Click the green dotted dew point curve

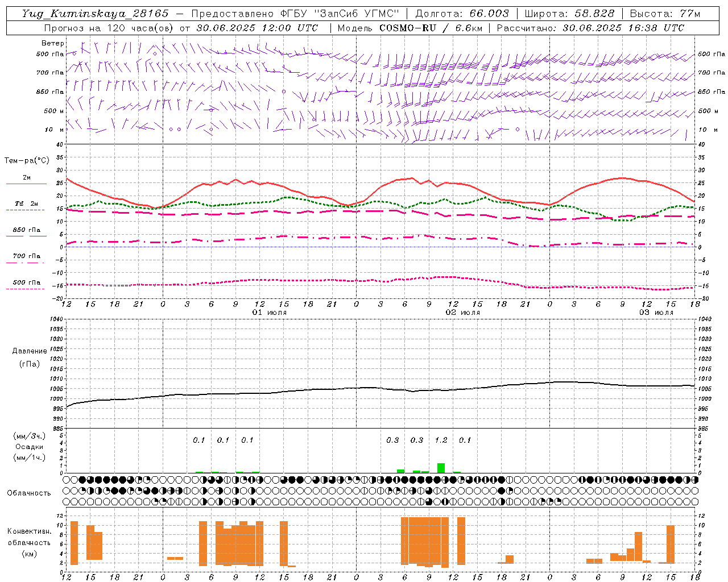(x=380, y=203)
